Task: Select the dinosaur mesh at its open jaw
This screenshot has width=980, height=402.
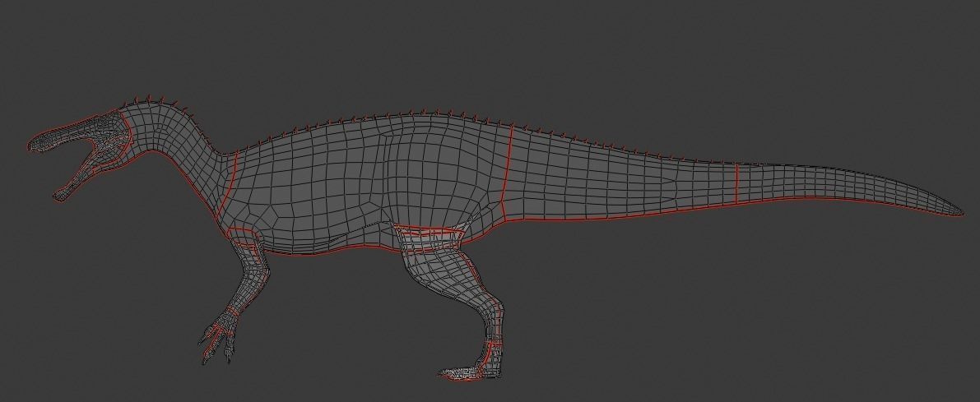Action: pyautogui.click(x=94, y=157)
